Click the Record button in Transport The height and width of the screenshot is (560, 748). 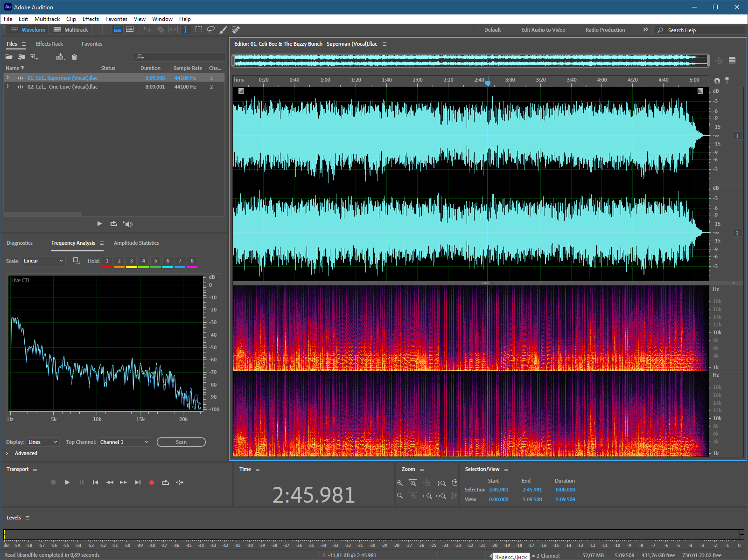(x=152, y=483)
